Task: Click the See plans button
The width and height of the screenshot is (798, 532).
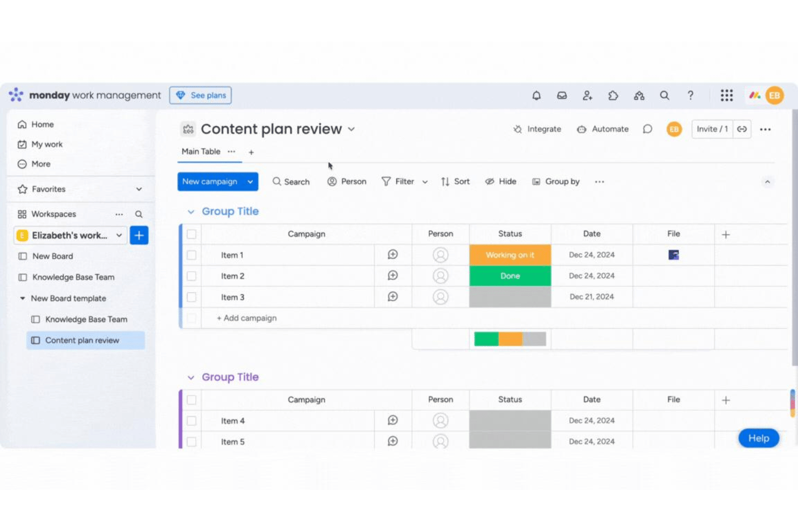Action: coord(201,95)
